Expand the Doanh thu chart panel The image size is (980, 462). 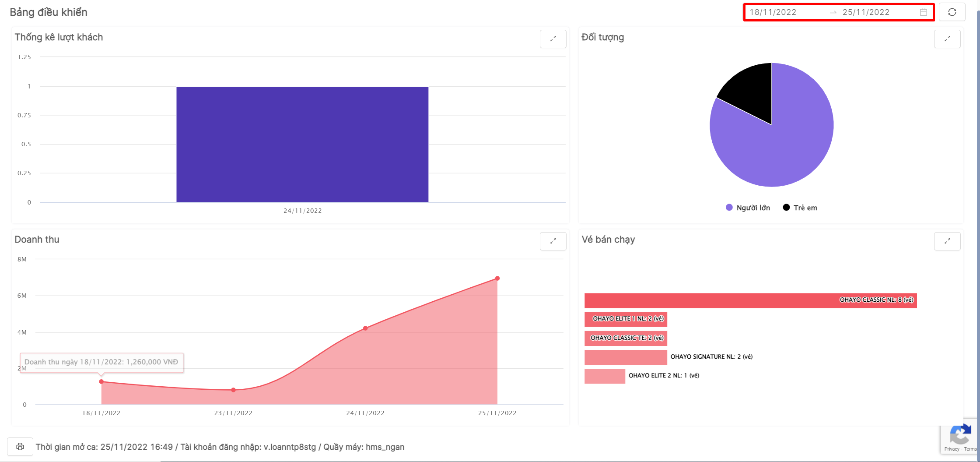(x=553, y=241)
